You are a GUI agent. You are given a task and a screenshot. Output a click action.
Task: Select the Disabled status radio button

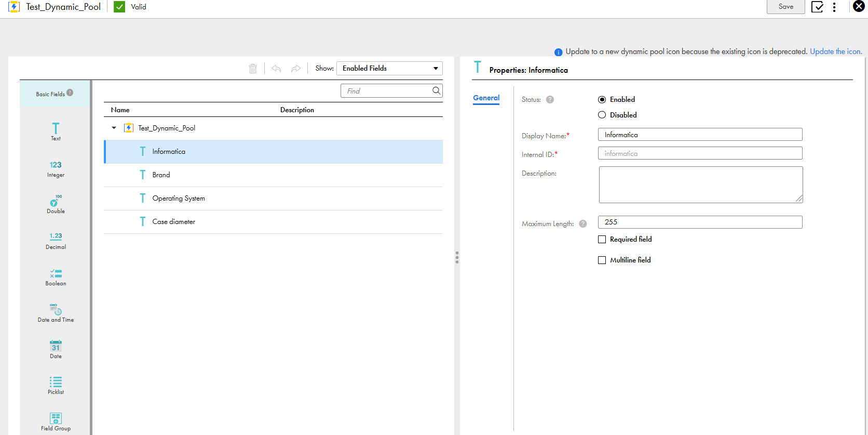602,115
